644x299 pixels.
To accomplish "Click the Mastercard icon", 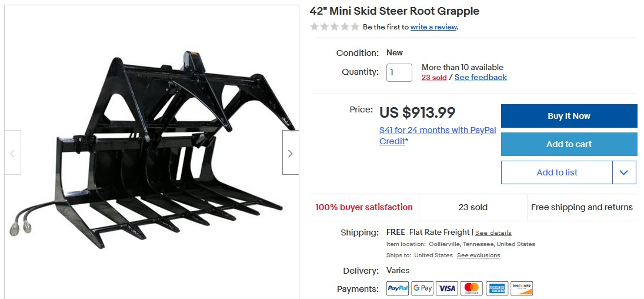I will (472, 288).
